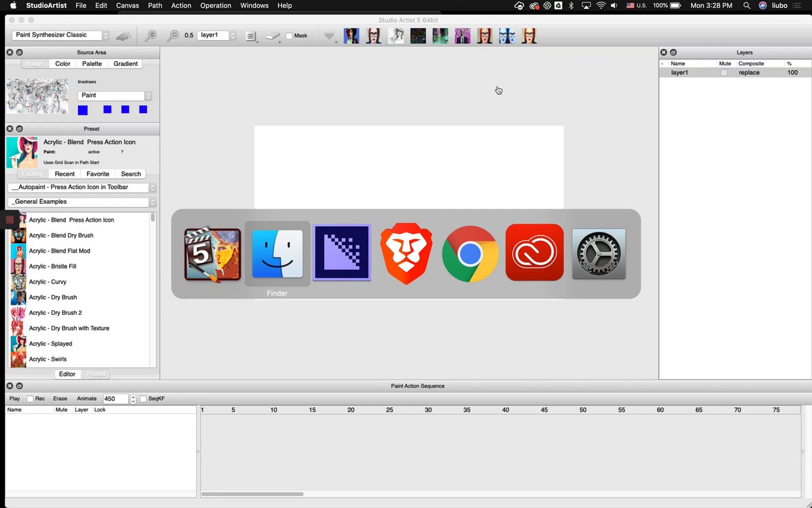Image resolution: width=812 pixels, height=508 pixels.
Task: Click the frame count stepper arrows
Action: (x=133, y=399)
